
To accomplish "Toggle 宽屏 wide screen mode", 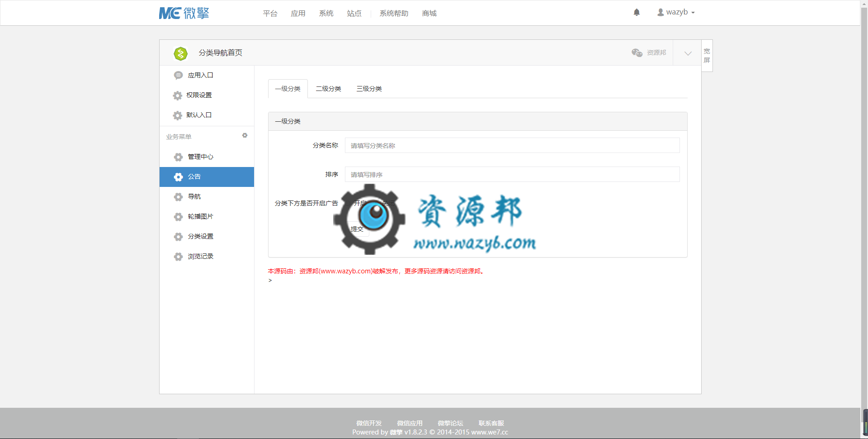I will click(x=707, y=56).
